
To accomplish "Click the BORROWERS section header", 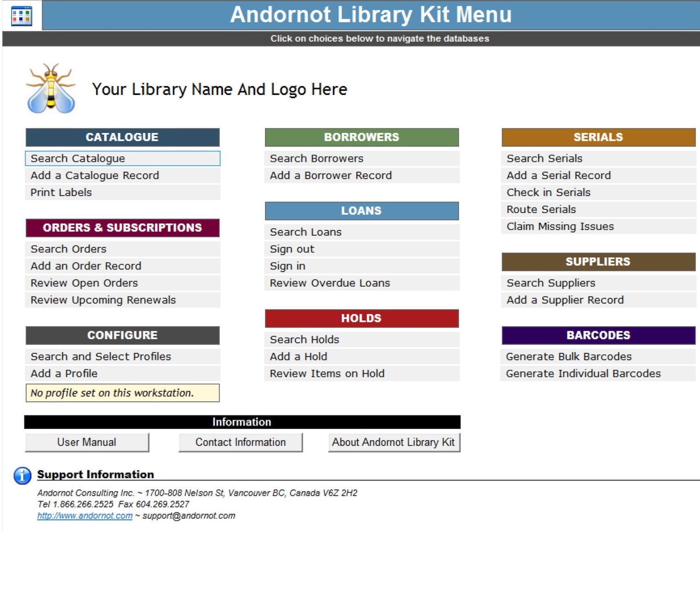I will click(362, 137).
